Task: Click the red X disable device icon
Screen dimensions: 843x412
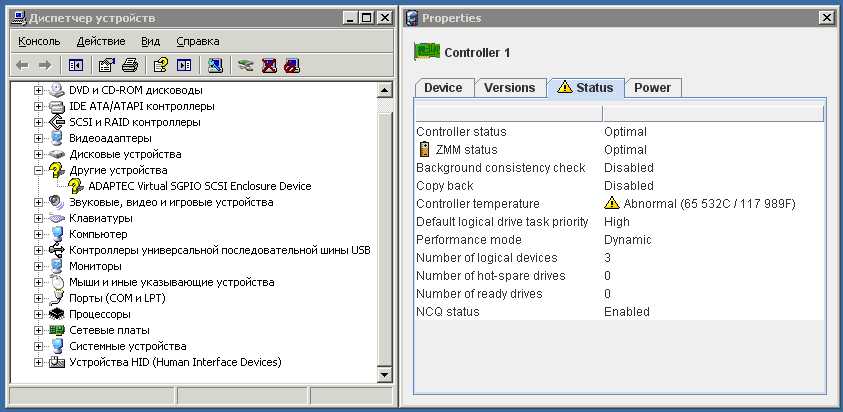Action: tap(269, 66)
